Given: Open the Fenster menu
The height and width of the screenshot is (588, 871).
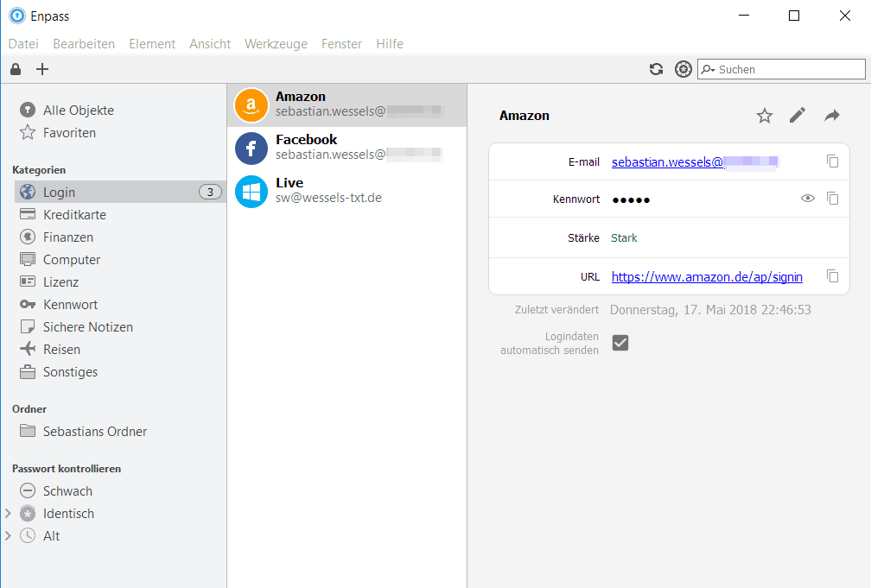Looking at the screenshot, I should pyautogui.click(x=341, y=44).
